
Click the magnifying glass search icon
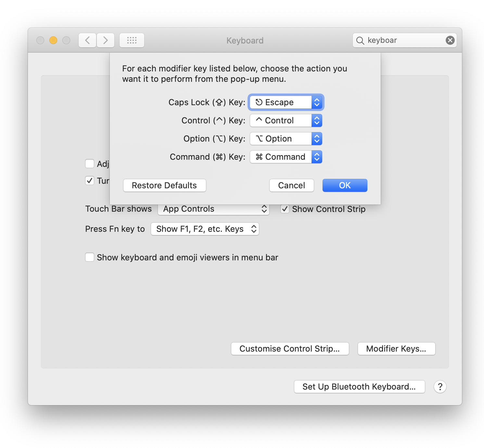[x=360, y=41]
